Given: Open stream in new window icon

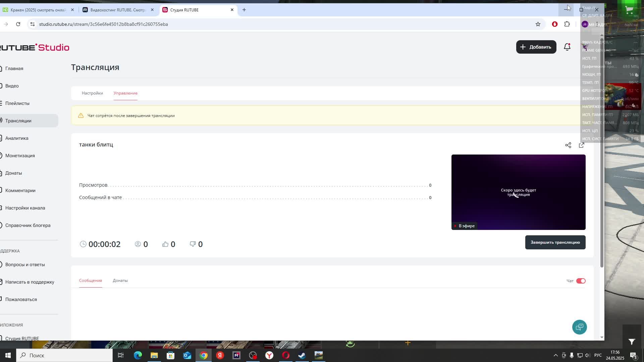Looking at the screenshot, I should [581, 145].
